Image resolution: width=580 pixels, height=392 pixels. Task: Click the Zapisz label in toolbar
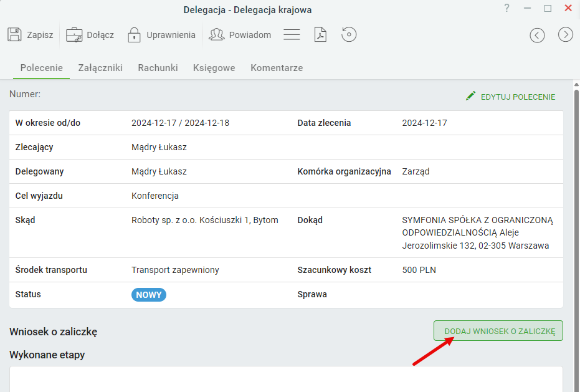[40, 35]
